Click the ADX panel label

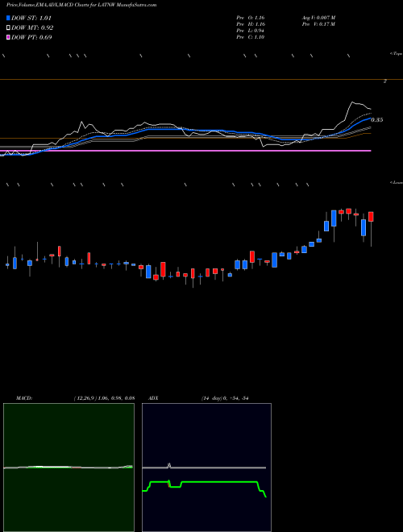pyautogui.click(x=152, y=398)
